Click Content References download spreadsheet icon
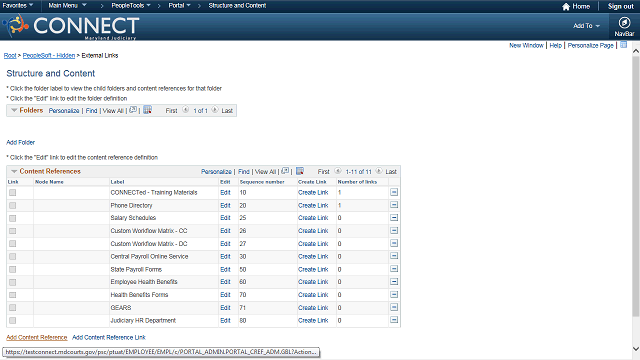Screen dimensions: 640x360 click(300, 171)
